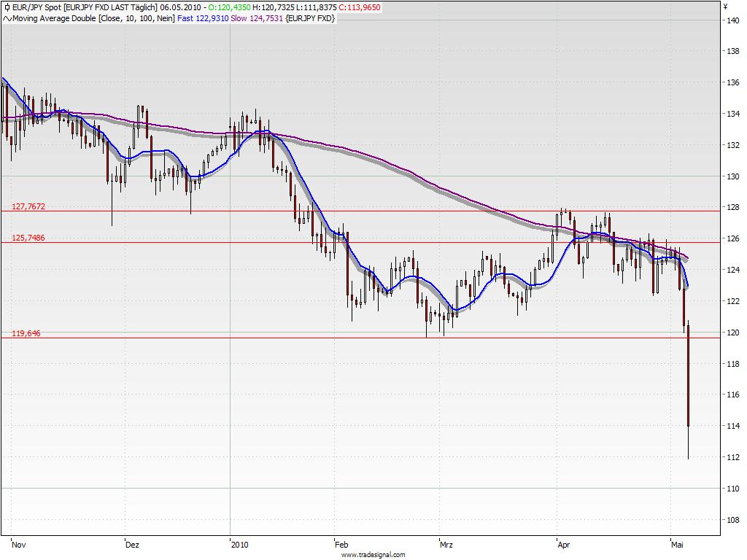Screen dimensions: 747x560
Task: Click the high value H:120,7325
Action: point(274,7)
